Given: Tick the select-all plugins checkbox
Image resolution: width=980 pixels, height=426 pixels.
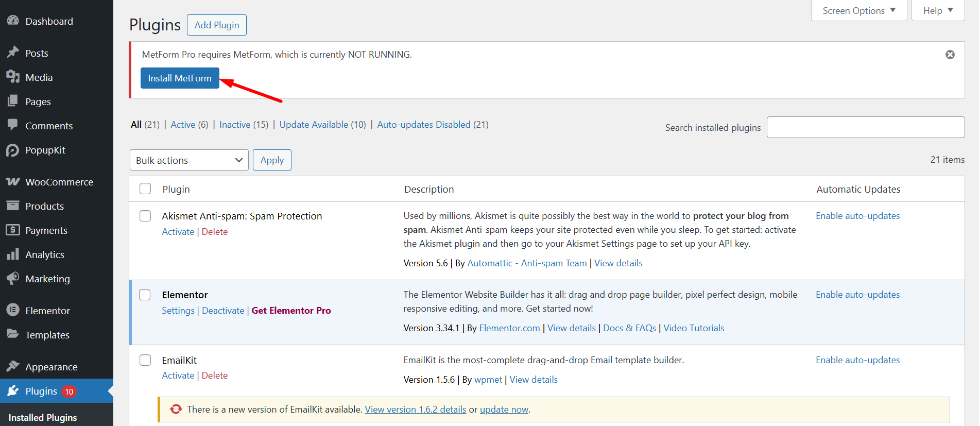Looking at the screenshot, I should click(x=145, y=189).
